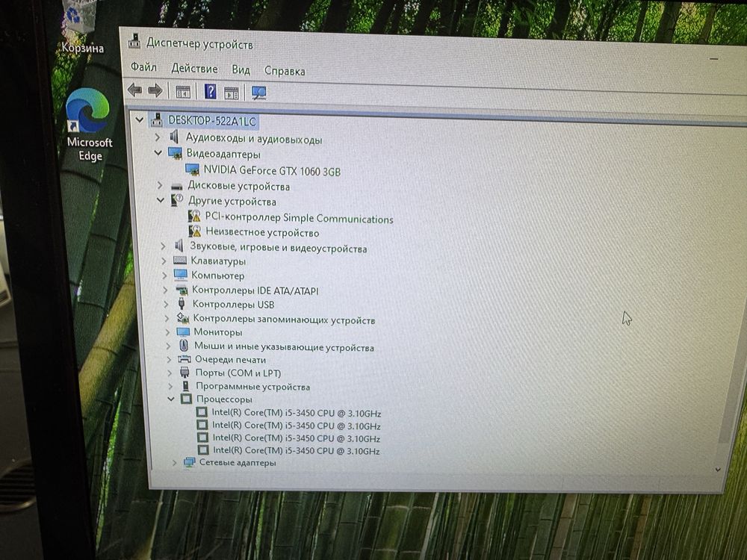Select Неизвестное устройство entry
Viewport: 747px width, 560px height.
[262, 232]
